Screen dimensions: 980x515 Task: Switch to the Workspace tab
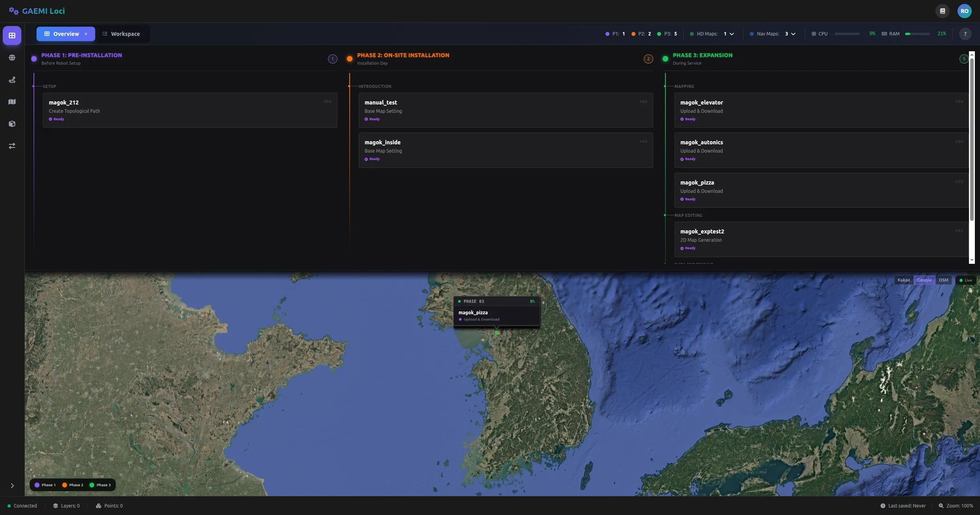(x=121, y=34)
